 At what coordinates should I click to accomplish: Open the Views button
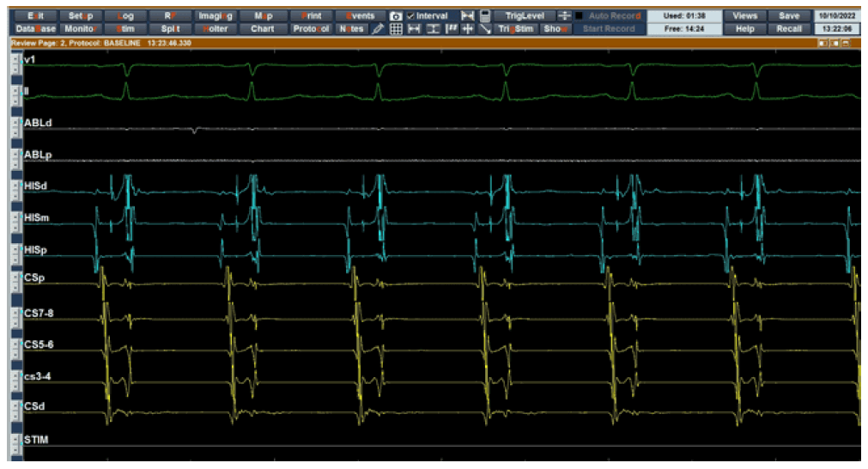pos(744,16)
